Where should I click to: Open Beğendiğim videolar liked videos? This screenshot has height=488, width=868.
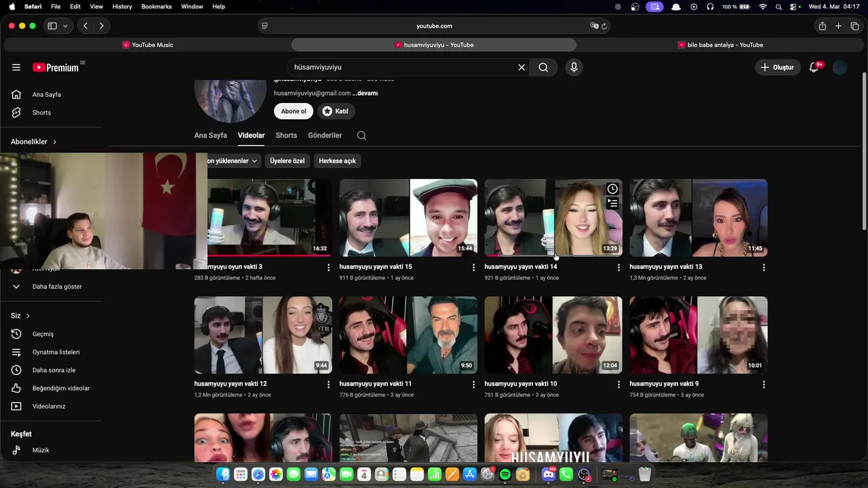point(51,388)
